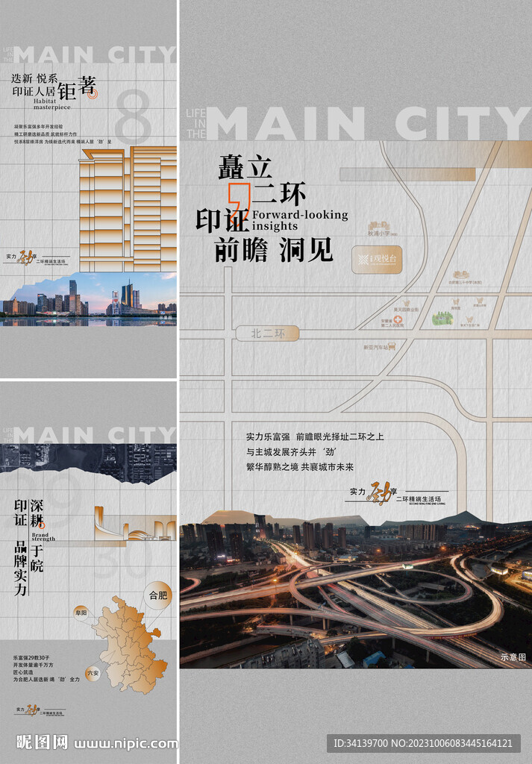Open the www.nipic.com link
Screen dimensions: 532x764
pos(125,744)
